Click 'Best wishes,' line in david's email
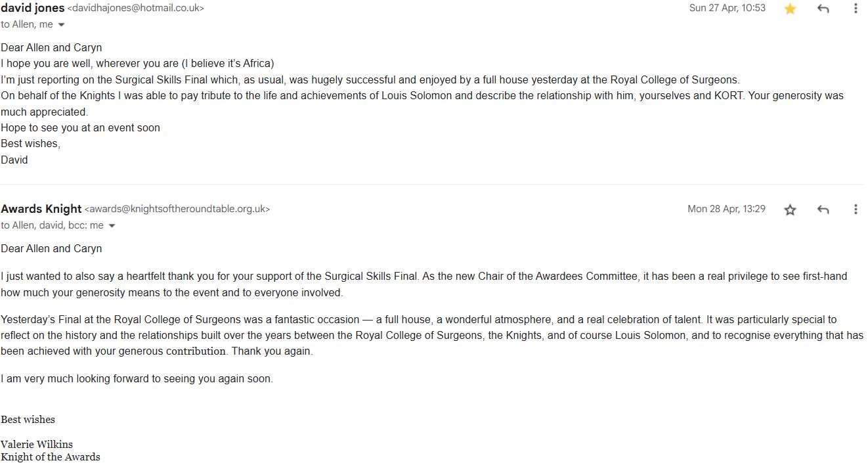868x467 pixels. 30,144
